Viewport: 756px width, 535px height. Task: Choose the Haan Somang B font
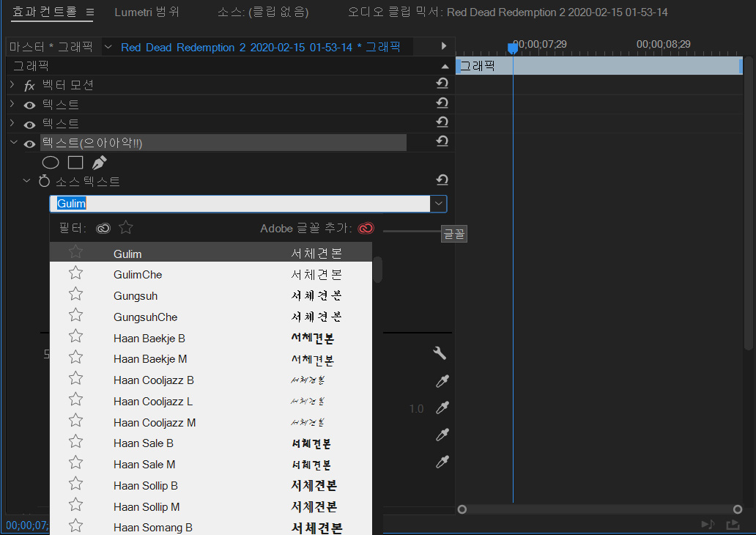coord(211,527)
